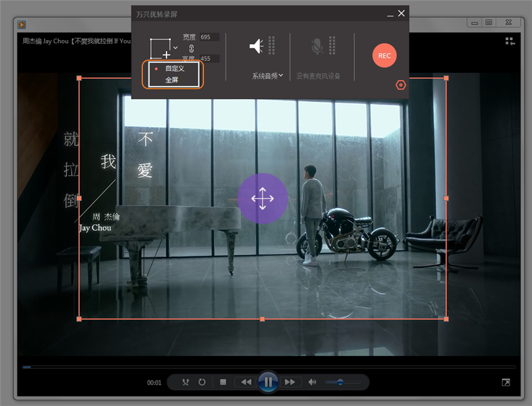Open the 系统音频 audio source dropdown

[267, 76]
